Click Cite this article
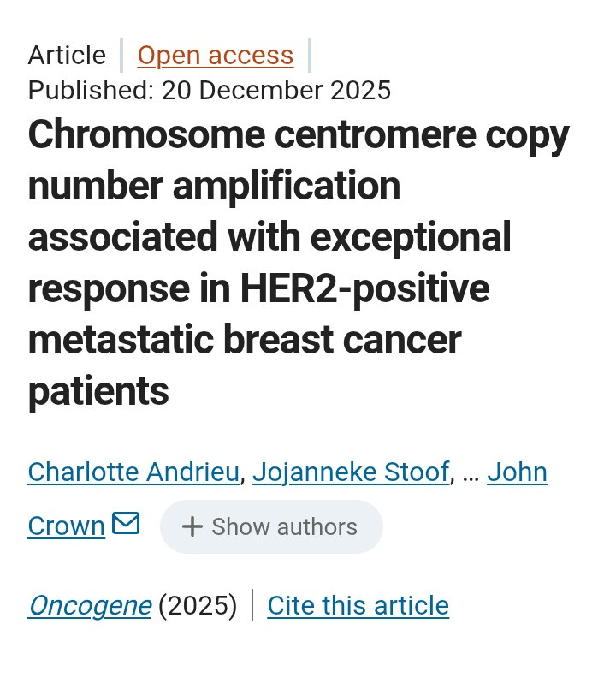Image resolution: width=616 pixels, height=683 pixels. click(x=358, y=605)
